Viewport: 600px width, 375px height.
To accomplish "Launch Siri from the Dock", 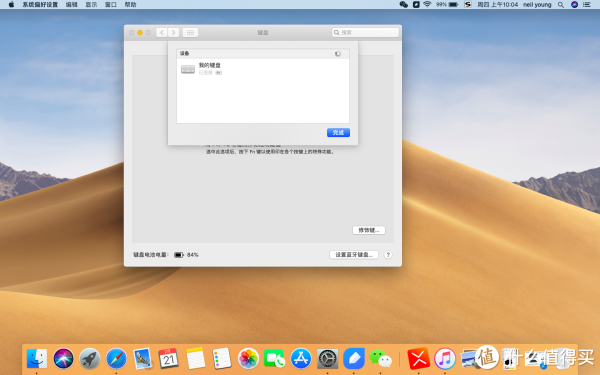I will point(63,359).
